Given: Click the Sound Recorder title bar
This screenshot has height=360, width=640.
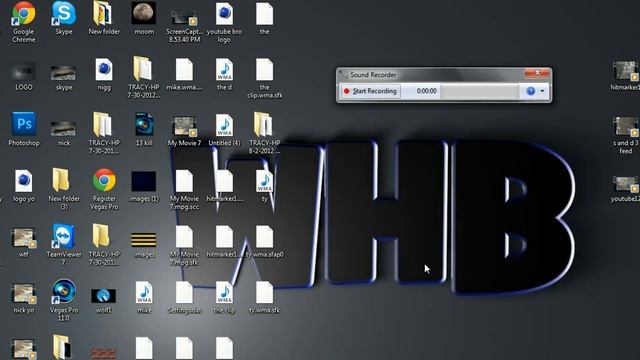Looking at the screenshot, I should pos(431,75).
